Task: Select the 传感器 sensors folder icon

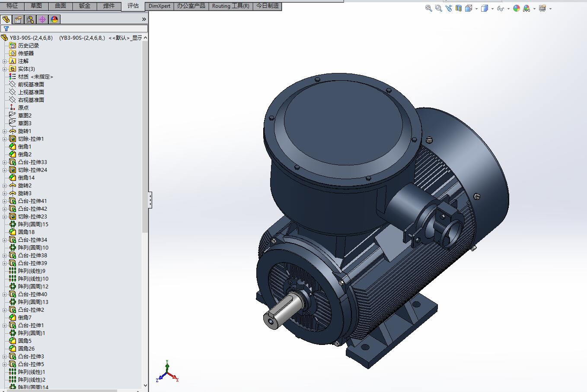Action: (x=13, y=53)
